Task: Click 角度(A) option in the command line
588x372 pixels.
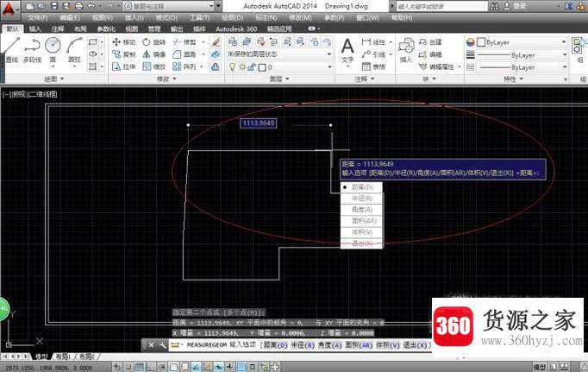Action: tap(330, 345)
